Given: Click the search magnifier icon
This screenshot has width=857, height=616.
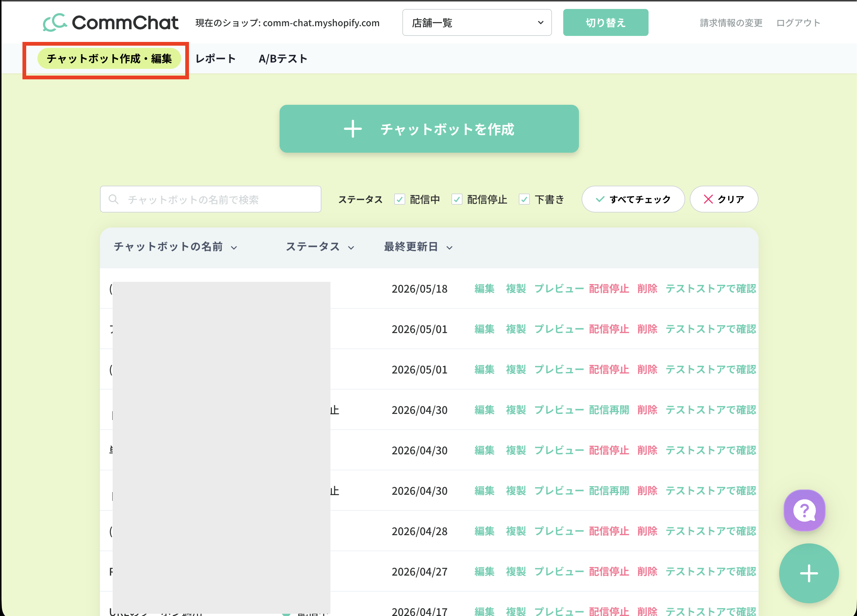Looking at the screenshot, I should [113, 199].
